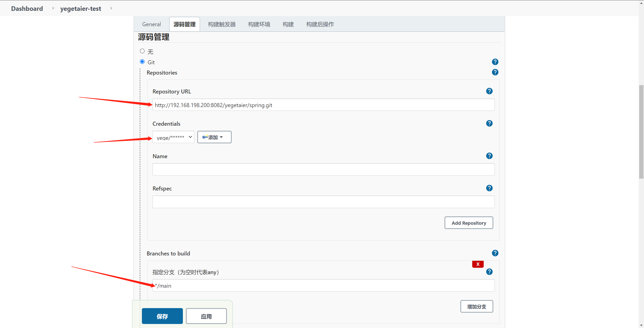Image resolution: width=644 pixels, height=328 pixels.
Task: Open help for Branches to build
Action: [495, 253]
